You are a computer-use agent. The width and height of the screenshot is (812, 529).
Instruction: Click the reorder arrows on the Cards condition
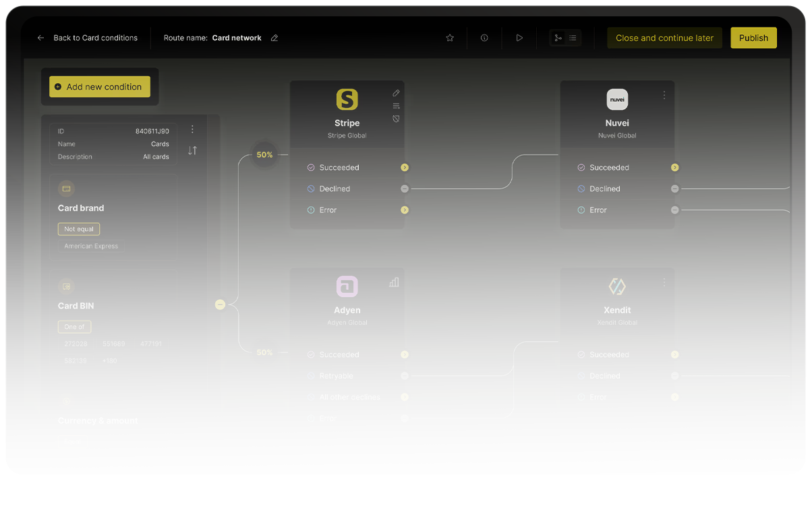(192, 150)
